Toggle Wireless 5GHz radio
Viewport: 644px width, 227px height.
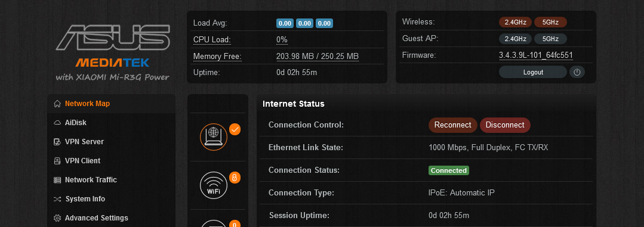click(x=550, y=22)
